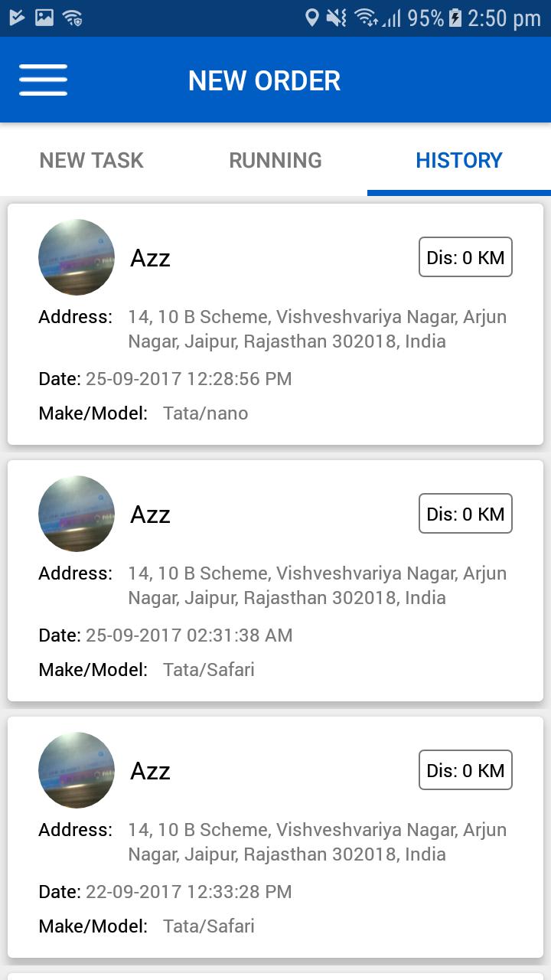Click distance badge on 22-09-2017 order
The height and width of the screenshot is (980, 551).
[465, 770]
